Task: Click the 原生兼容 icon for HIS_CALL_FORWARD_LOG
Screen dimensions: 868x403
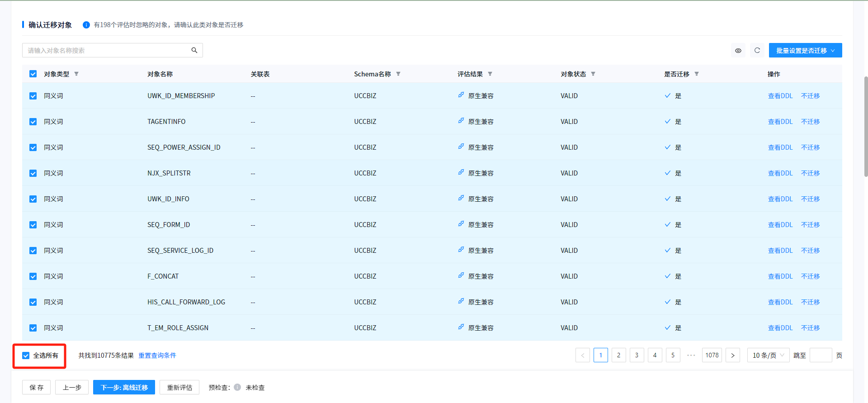Action: (461, 301)
